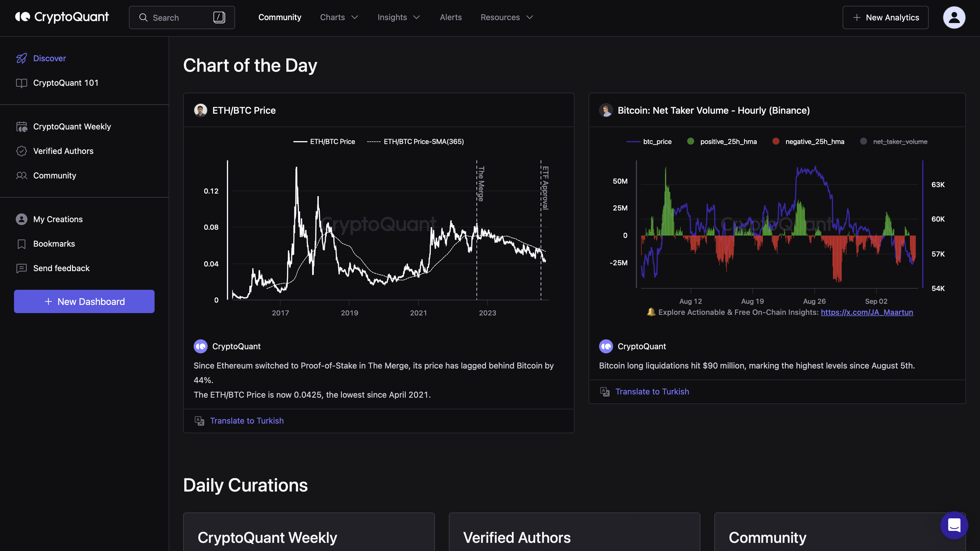This screenshot has width=980, height=551.
Task: Toggle the net_taker_volume legend series
Action: coord(900,141)
